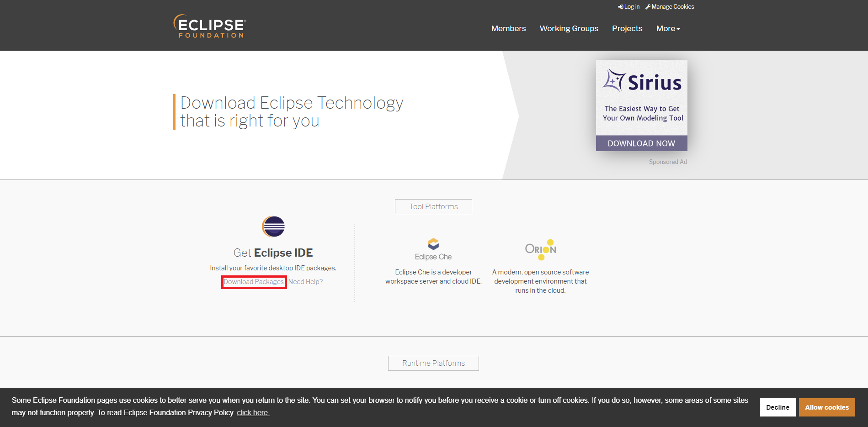
Task: Click the Eclipse IDE sphere icon
Action: coord(273,227)
